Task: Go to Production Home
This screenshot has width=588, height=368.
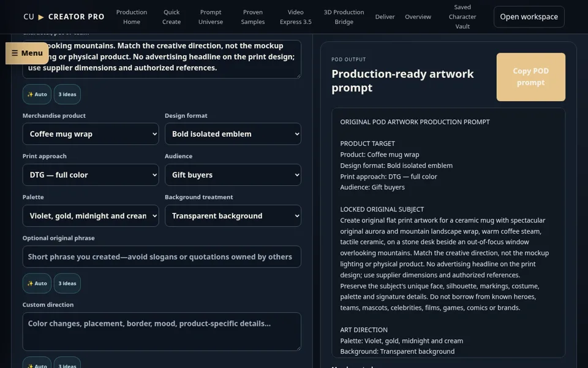Action: click(132, 17)
